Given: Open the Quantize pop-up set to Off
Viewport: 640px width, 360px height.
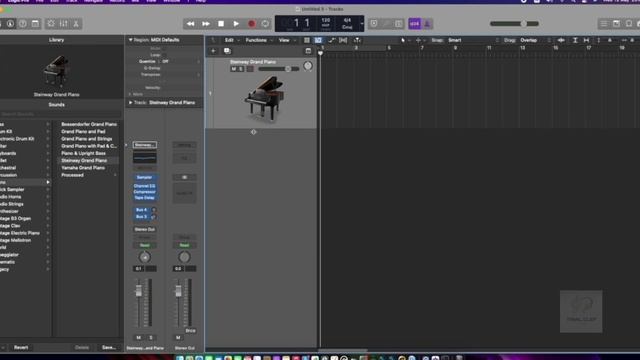Looking at the screenshot, I should pos(181,61).
